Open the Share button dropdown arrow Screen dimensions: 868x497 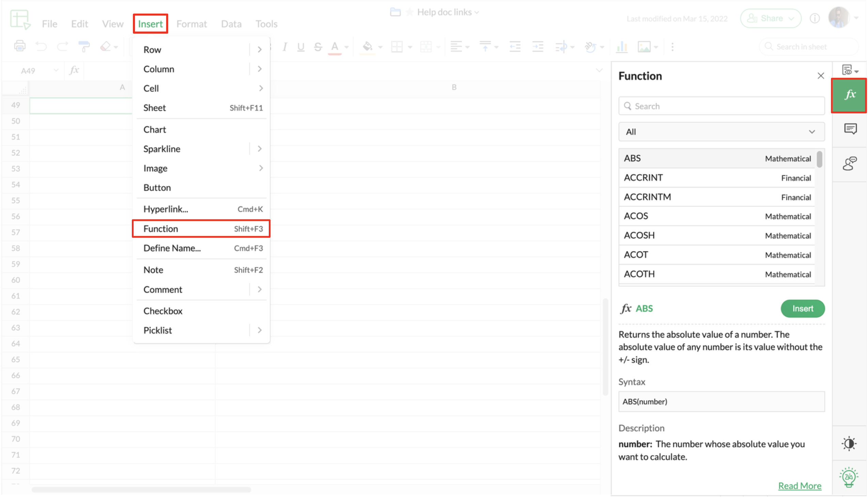click(x=792, y=18)
